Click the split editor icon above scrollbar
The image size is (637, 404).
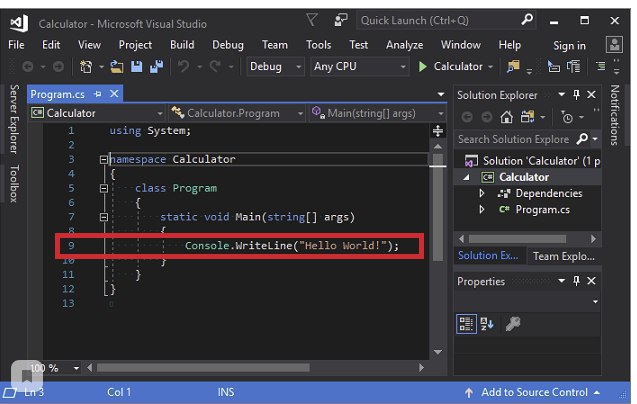pyautogui.click(x=438, y=131)
